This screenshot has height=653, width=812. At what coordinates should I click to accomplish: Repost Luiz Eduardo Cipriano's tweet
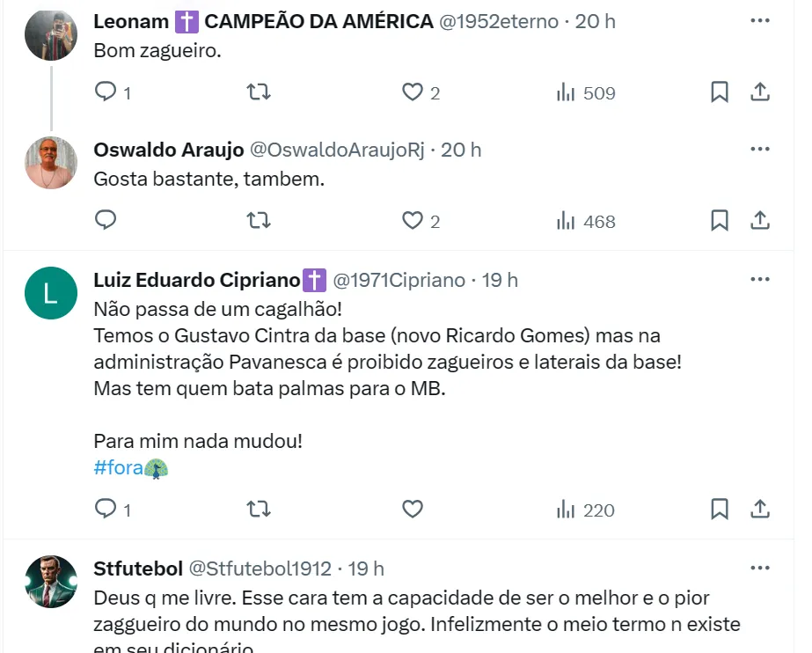[259, 509]
